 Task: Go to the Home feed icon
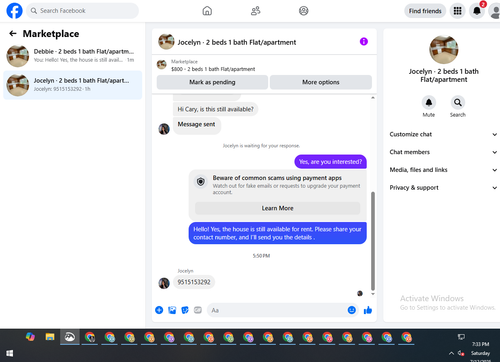pos(207,11)
